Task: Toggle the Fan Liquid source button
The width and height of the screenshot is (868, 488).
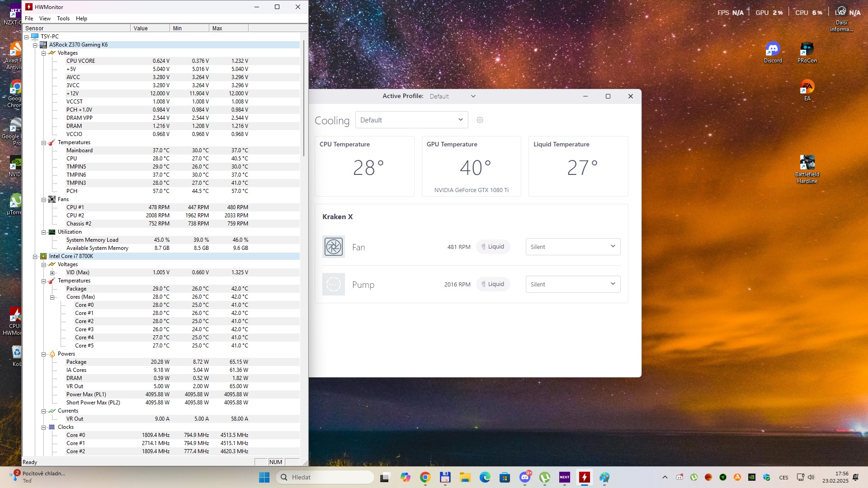Action: coord(493,247)
